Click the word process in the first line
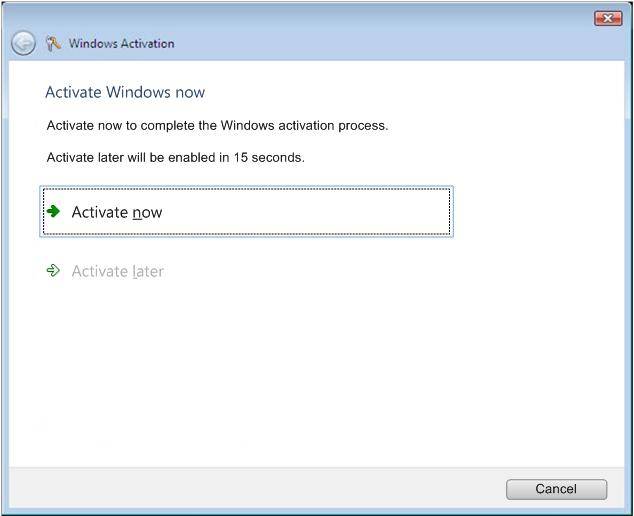This screenshot has height=516, width=634. pos(363,126)
